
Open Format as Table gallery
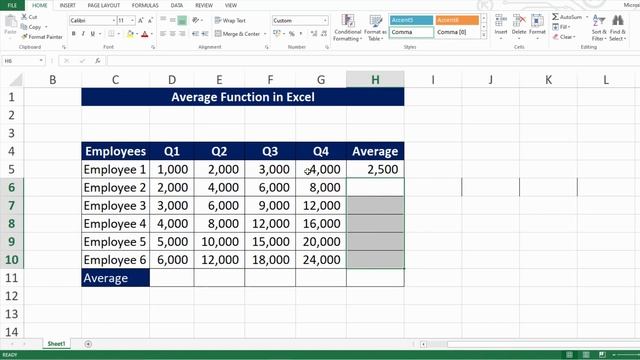coord(375,27)
